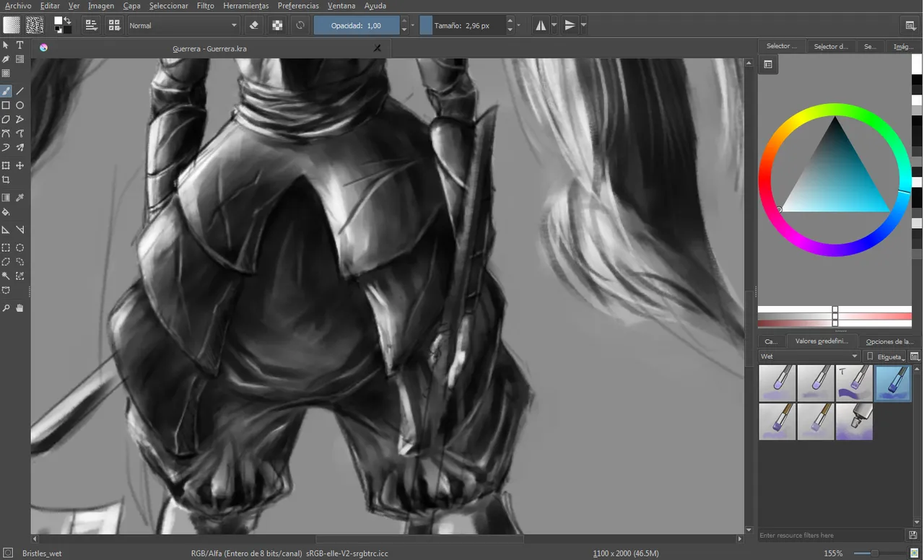Select the Bezier Curve tool
This screenshot has height=560, width=924.
(6, 134)
